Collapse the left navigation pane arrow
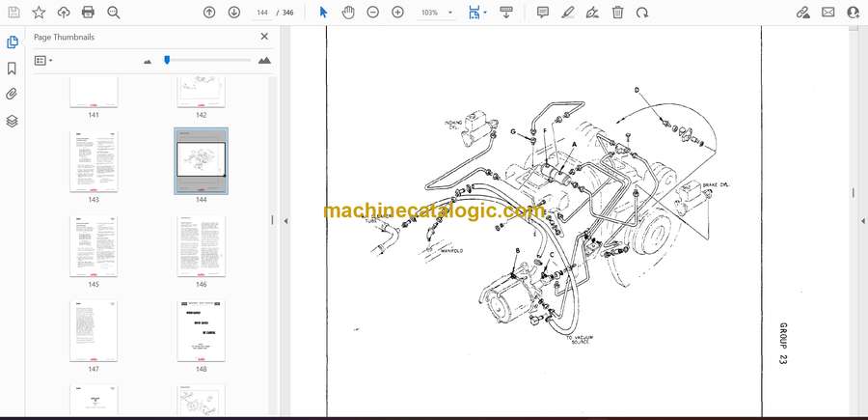The height and width of the screenshot is (420, 868). 285,220
